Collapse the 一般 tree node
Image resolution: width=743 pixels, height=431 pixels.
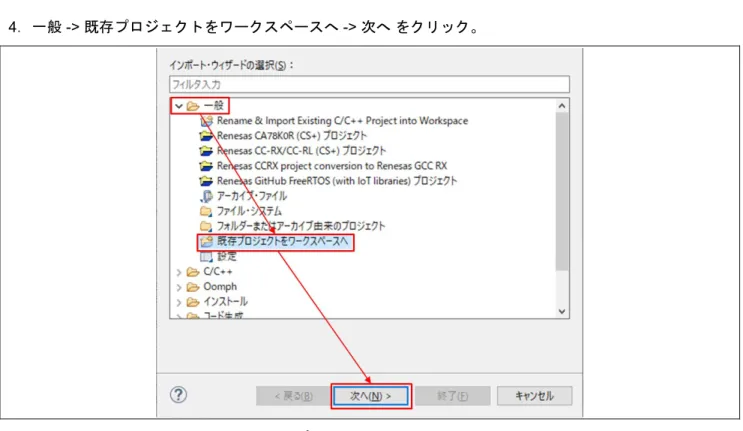tap(178, 106)
